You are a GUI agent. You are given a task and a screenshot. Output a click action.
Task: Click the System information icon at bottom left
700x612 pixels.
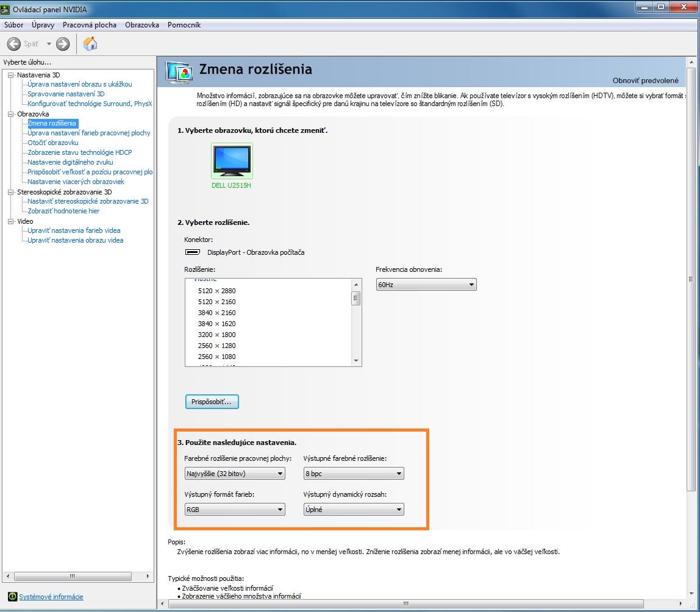coord(12,597)
